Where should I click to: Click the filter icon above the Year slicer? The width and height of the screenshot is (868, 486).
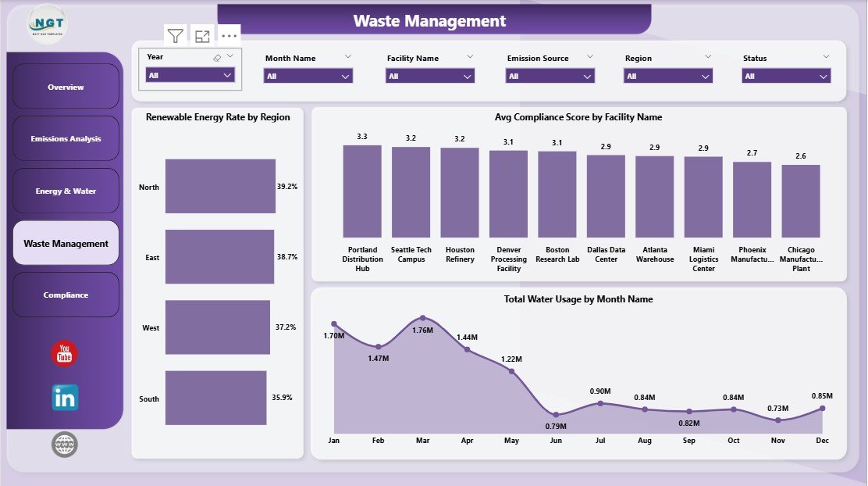pyautogui.click(x=174, y=35)
